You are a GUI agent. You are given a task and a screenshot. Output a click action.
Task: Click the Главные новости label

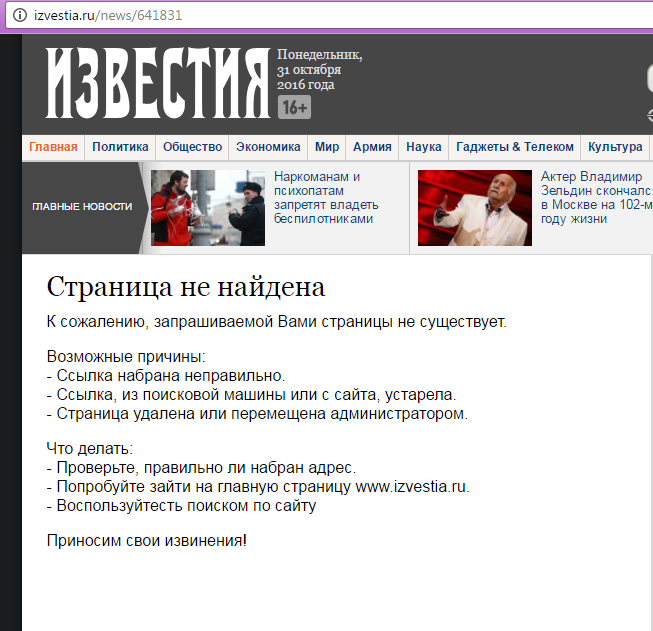point(82,206)
